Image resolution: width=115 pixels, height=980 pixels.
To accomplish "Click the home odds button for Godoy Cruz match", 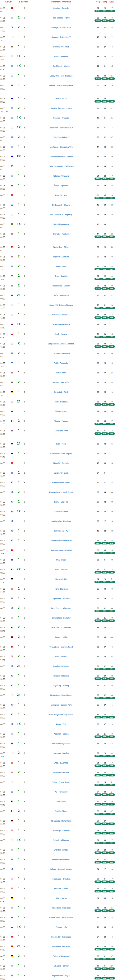I will [98, 78].
